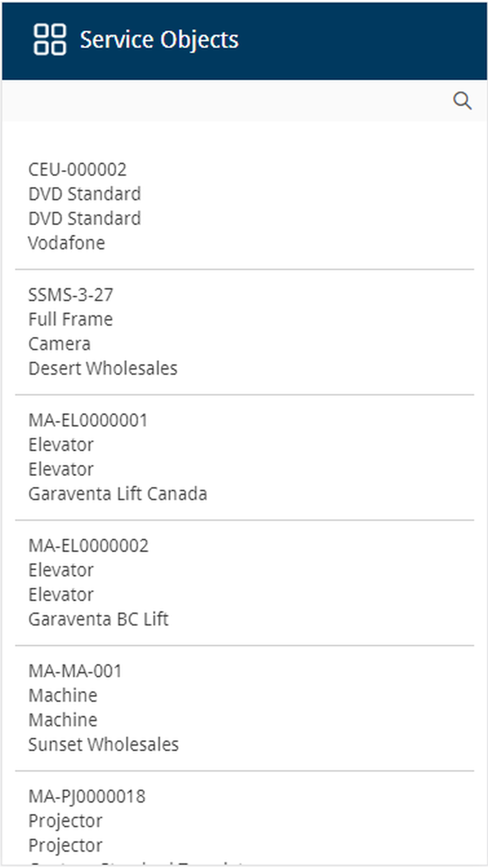Open search with the magnifier icon

[x=462, y=101]
